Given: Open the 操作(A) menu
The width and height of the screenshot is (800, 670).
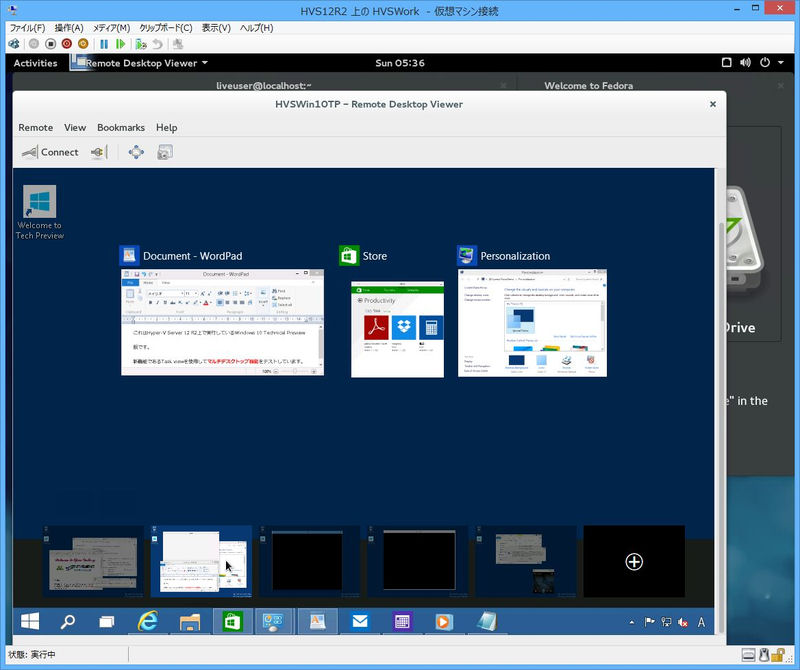Looking at the screenshot, I should (69, 28).
